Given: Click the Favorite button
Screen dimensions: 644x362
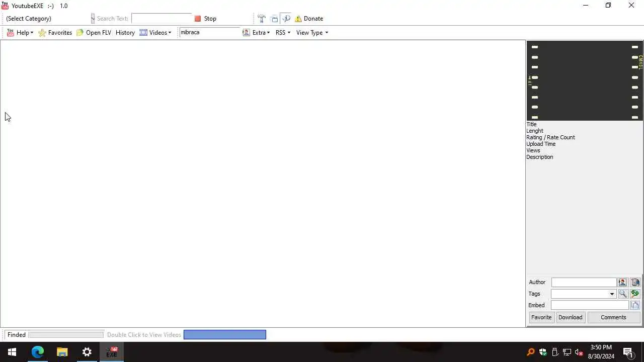Looking at the screenshot, I should coord(541,317).
